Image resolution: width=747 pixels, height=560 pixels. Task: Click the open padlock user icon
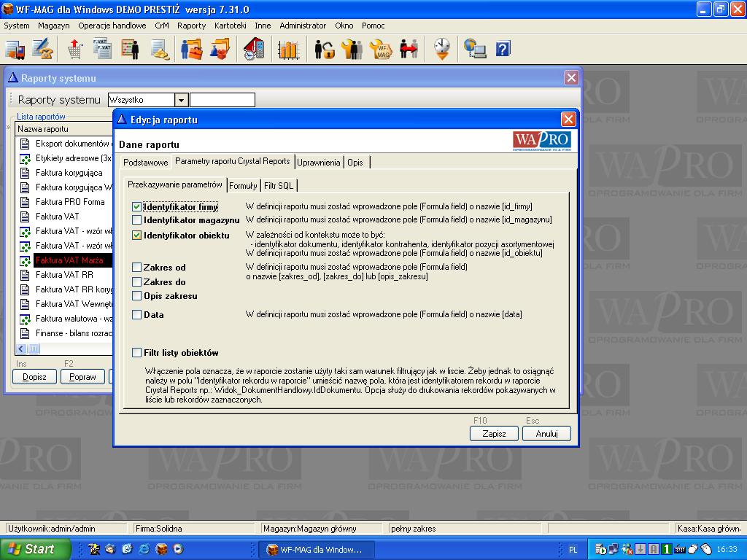(325, 50)
